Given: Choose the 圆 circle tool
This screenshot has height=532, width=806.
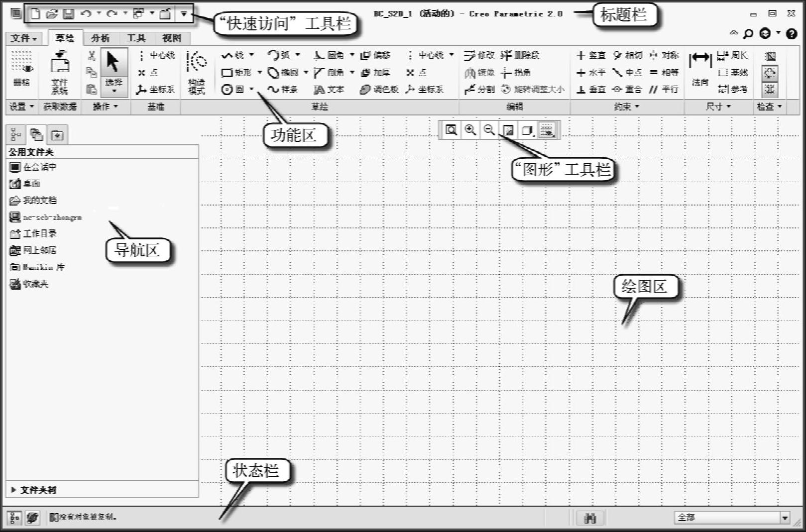Looking at the screenshot, I should click(232, 90).
